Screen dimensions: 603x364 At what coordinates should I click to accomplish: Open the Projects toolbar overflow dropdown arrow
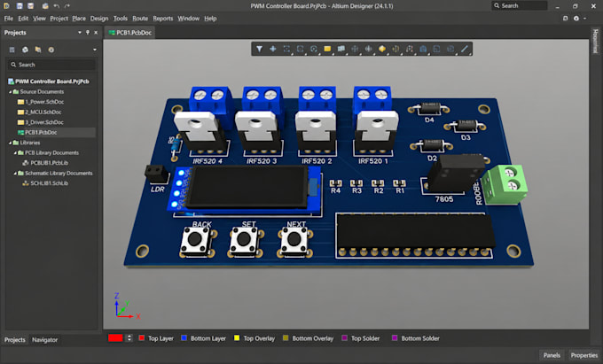coord(95,50)
